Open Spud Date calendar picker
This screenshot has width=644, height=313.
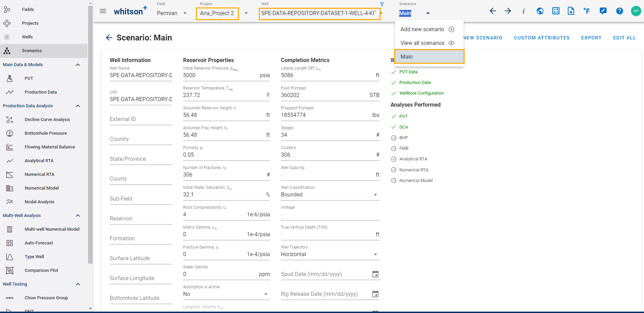375,274
